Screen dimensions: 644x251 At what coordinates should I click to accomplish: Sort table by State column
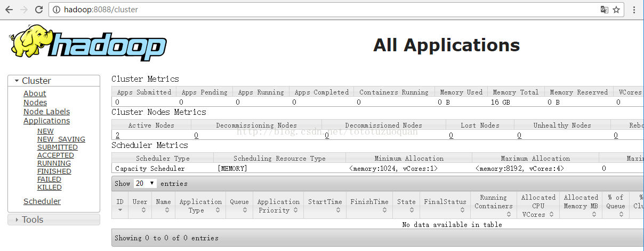click(x=406, y=206)
